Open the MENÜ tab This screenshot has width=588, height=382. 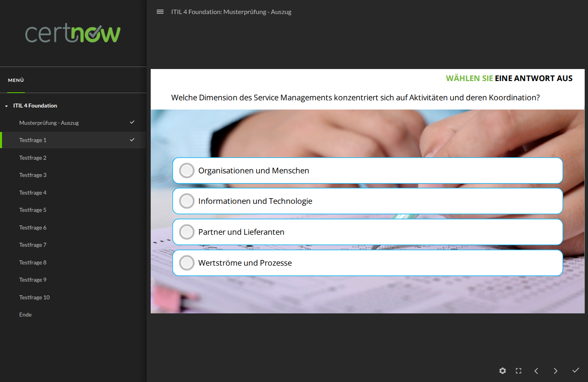[x=16, y=80]
